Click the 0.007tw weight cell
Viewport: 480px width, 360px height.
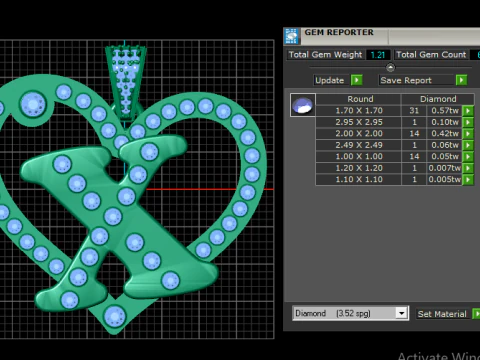(x=445, y=168)
